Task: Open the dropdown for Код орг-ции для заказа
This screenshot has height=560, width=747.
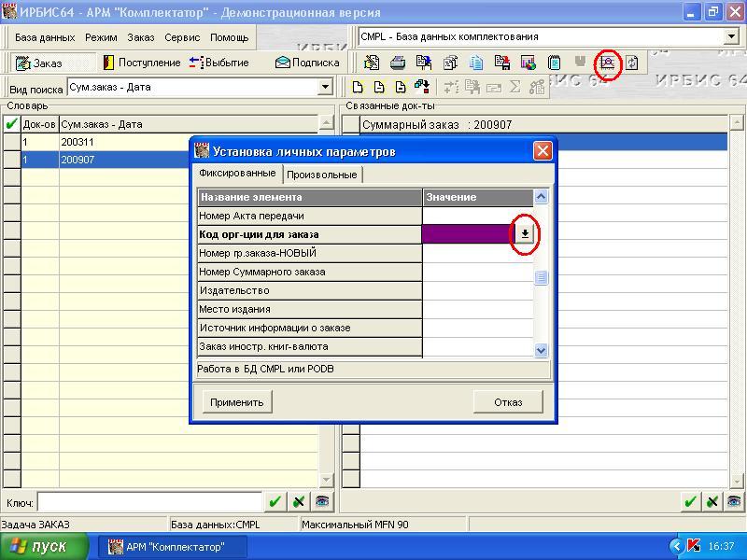Action: 525,234
